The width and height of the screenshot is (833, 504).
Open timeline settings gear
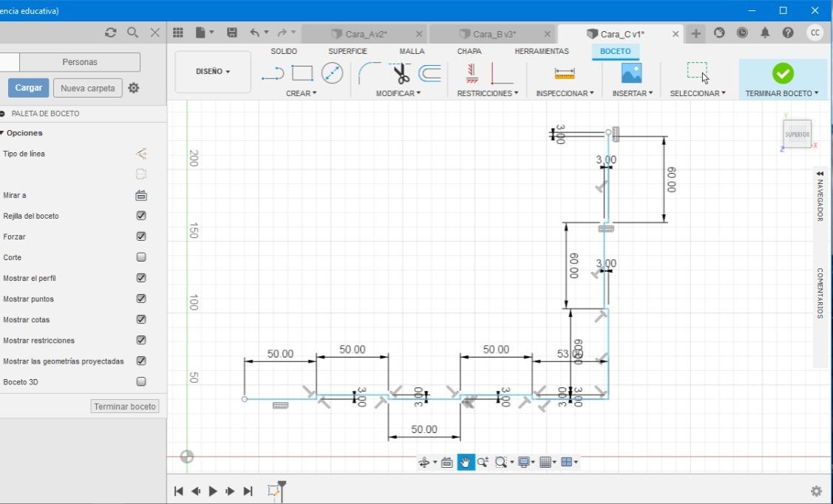pos(816,491)
